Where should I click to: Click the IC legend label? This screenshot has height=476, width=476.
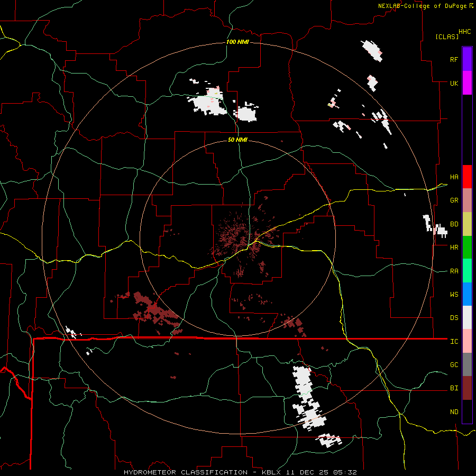point(454,342)
